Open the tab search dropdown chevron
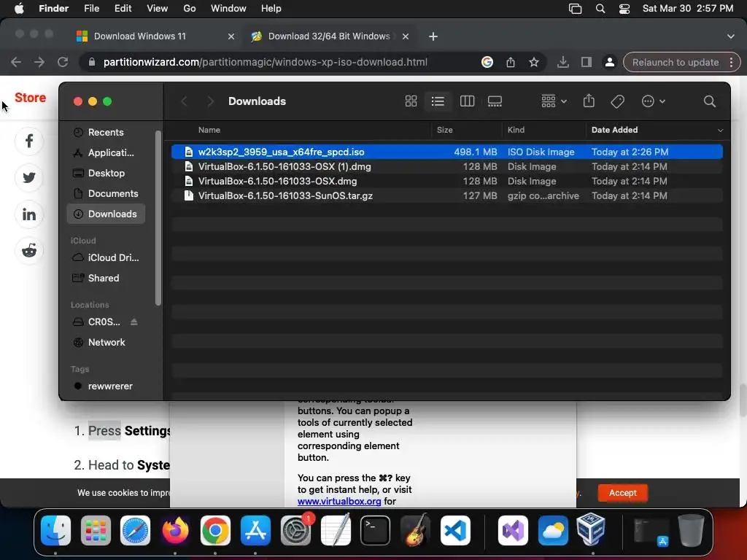Viewport: 747px width, 560px height. (731, 36)
